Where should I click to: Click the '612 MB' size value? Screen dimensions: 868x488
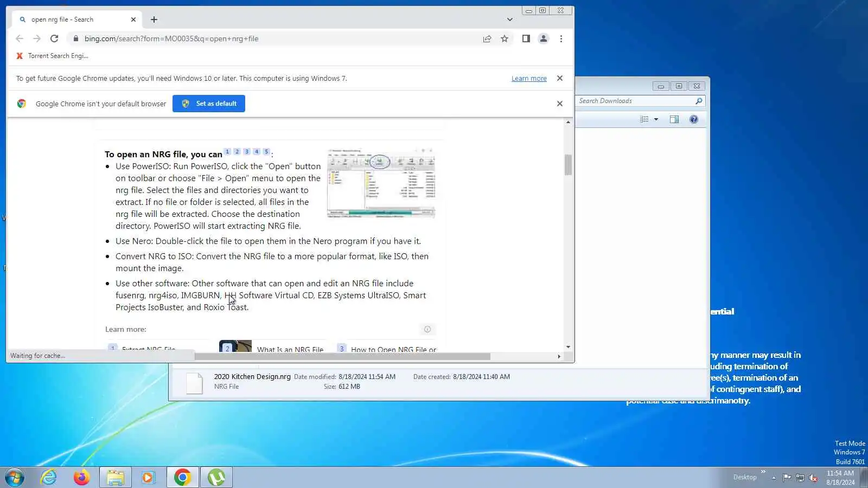(349, 387)
